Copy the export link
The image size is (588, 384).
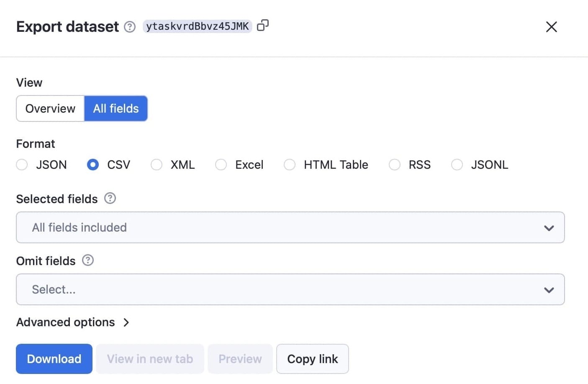tap(312, 358)
